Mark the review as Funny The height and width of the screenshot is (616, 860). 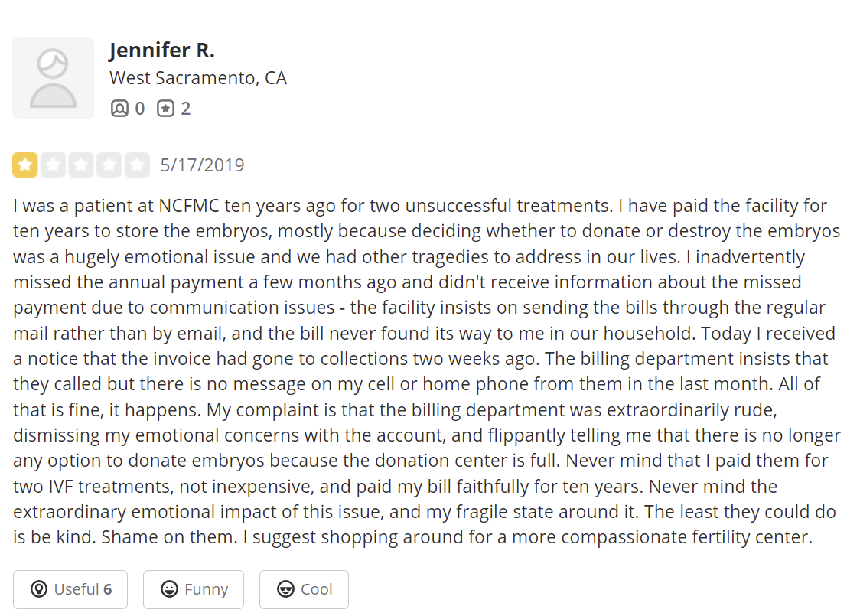point(194,589)
